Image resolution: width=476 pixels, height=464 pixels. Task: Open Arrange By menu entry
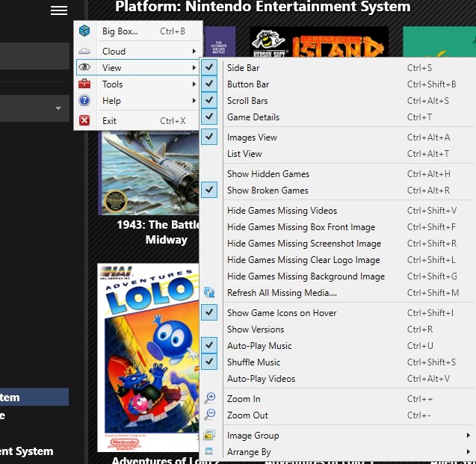pyautogui.click(x=338, y=452)
